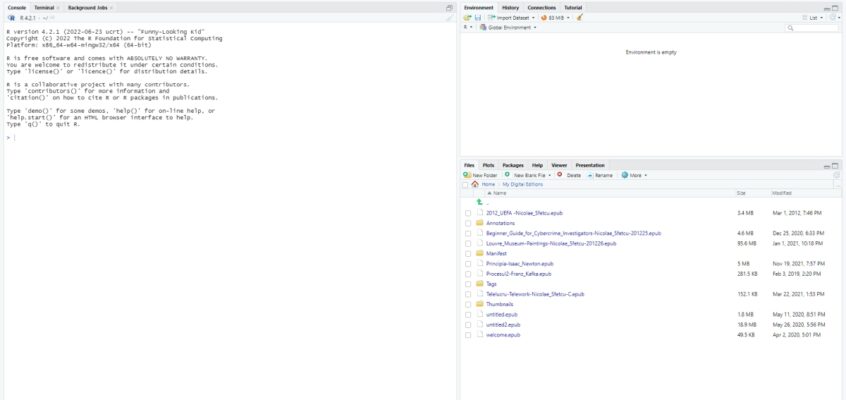Click the working directory arrow in the console header
Image resolution: width=846 pixels, height=400 pixels.
click(x=53, y=18)
